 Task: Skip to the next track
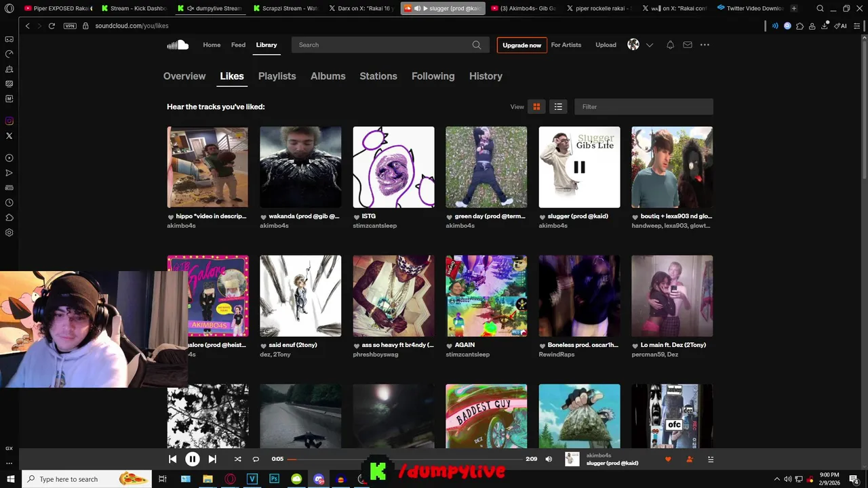[212, 459]
